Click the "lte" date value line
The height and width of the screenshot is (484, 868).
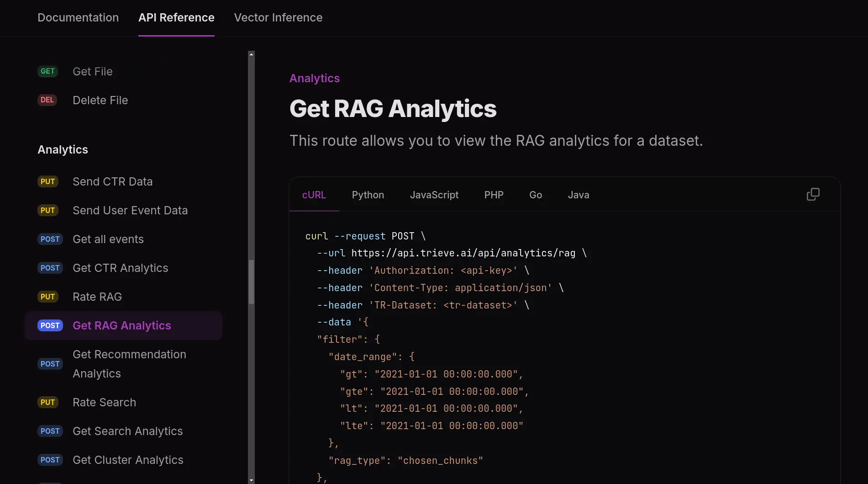point(431,425)
